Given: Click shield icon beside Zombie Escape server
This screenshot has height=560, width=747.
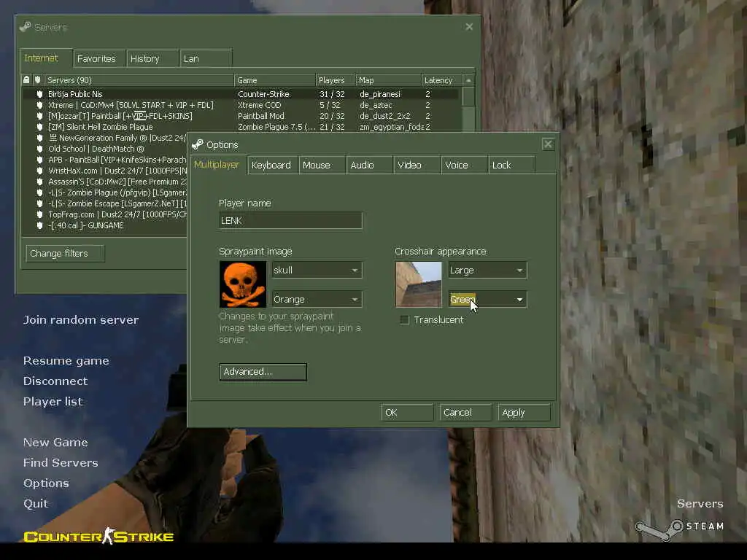Looking at the screenshot, I should click(x=39, y=204).
